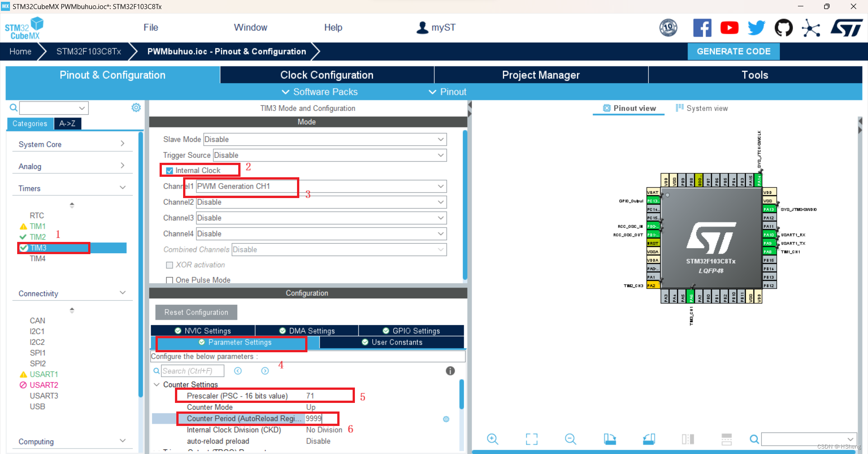The width and height of the screenshot is (868, 454).
Task: Fit the chip to the view
Action: click(x=532, y=439)
